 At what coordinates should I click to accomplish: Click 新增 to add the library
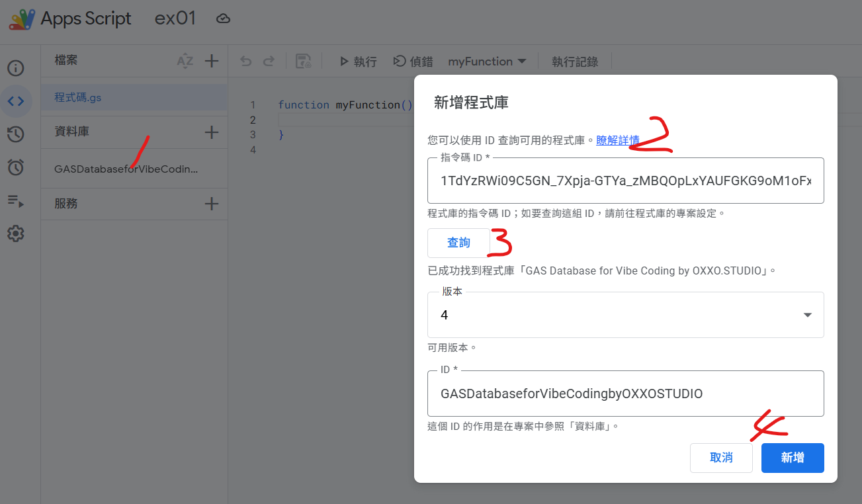coord(793,458)
